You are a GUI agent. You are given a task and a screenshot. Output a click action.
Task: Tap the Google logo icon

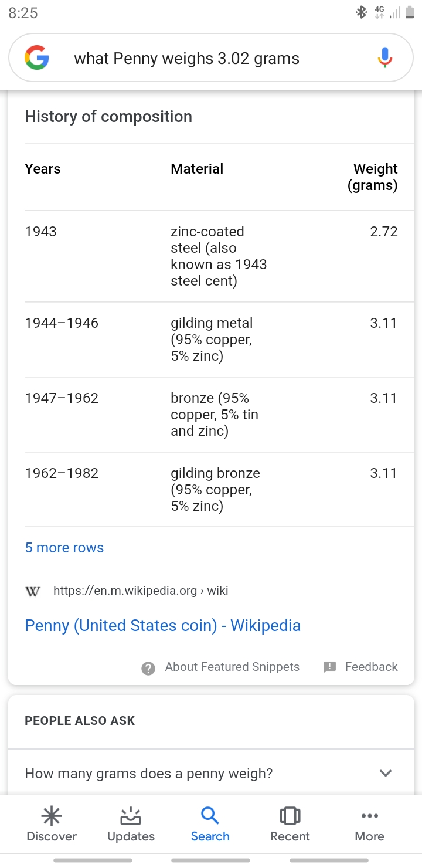(37, 58)
